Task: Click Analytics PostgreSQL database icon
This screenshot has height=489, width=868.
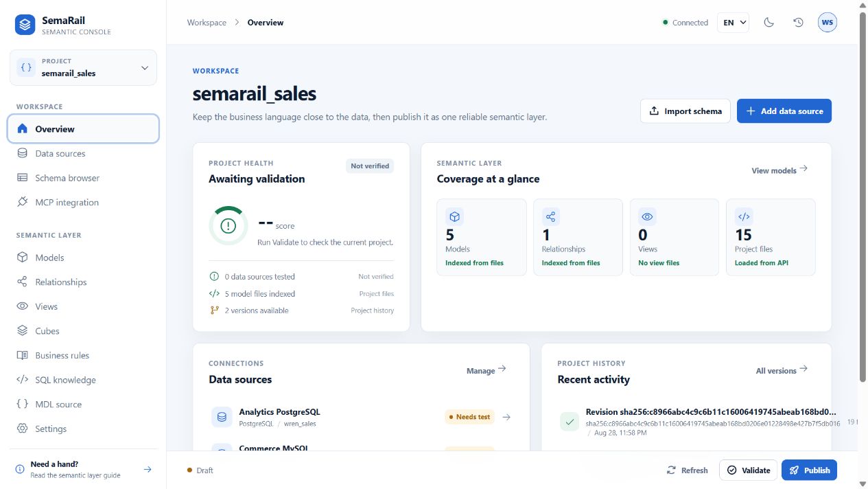Action: 222,417
